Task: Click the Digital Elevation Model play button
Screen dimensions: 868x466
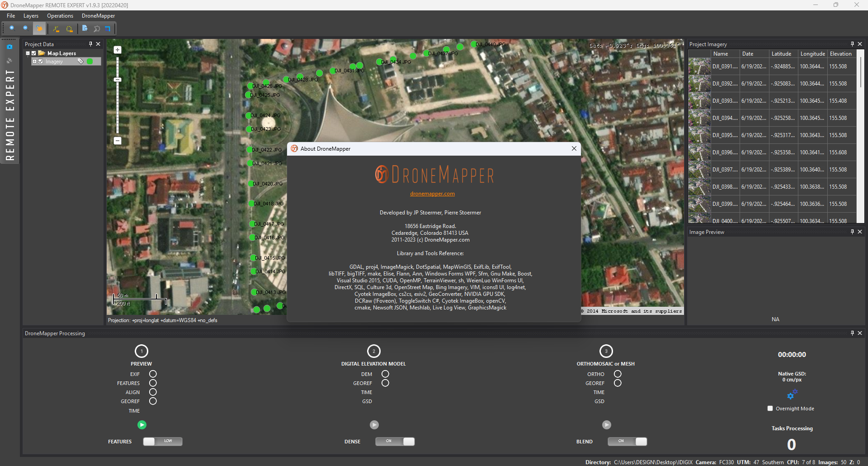Action: pos(374,425)
